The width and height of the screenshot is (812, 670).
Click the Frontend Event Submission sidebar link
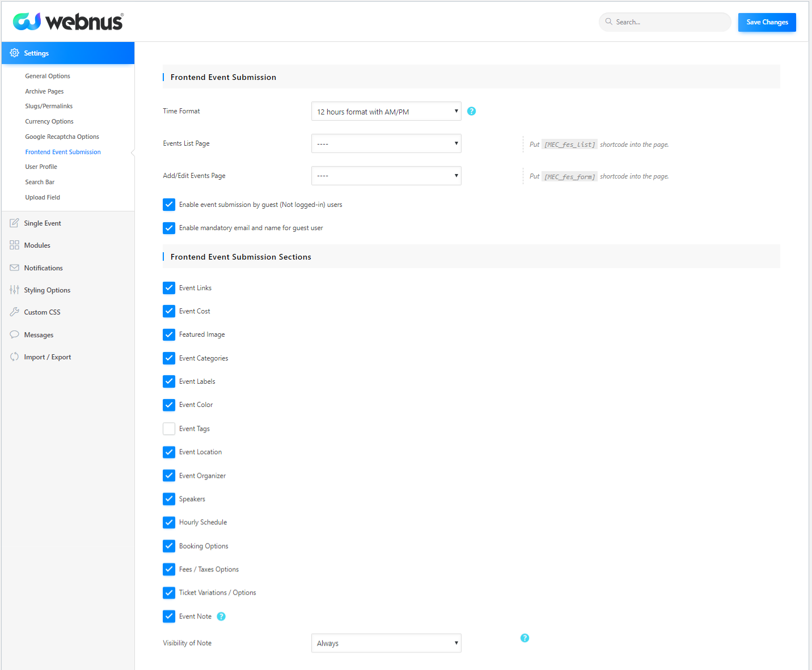pos(63,152)
